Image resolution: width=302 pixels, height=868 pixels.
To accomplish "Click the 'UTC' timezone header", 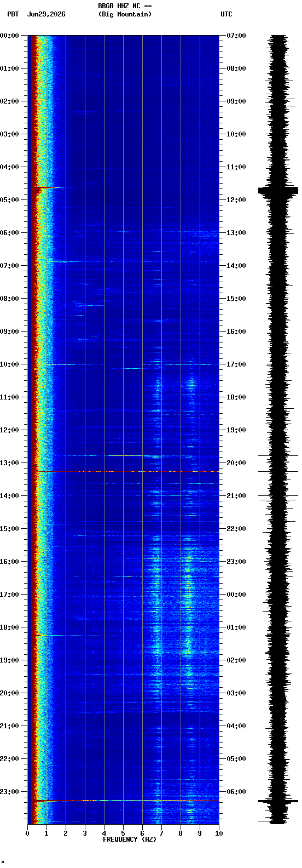I will [226, 14].
